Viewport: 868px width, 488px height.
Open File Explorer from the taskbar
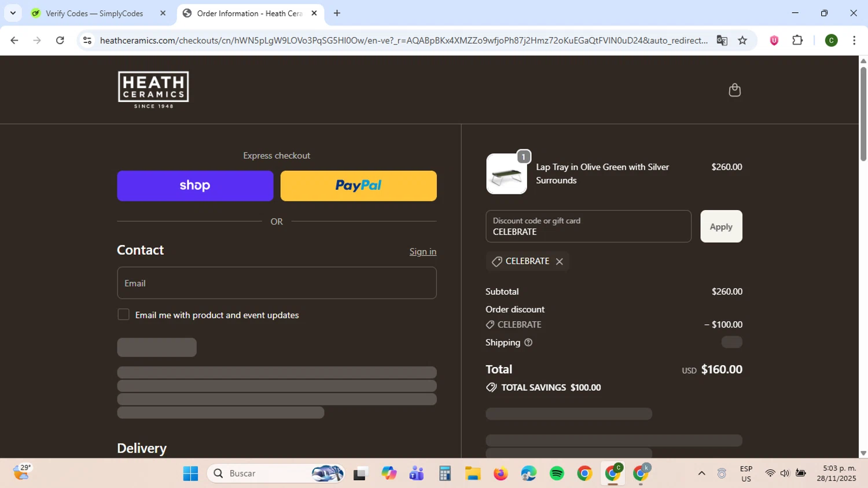pyautogui.click(x=473, y=474)
